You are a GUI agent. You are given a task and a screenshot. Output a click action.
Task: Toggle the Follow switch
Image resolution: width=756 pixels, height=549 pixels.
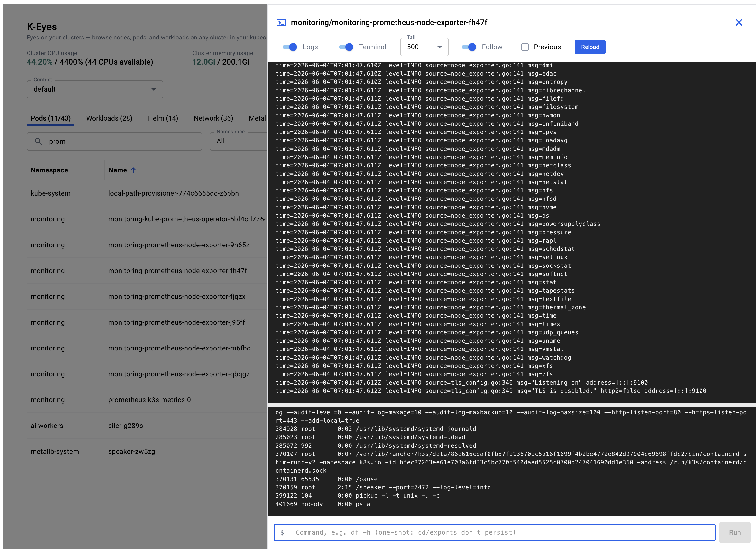pyautogui.click(x=469, y=47)
